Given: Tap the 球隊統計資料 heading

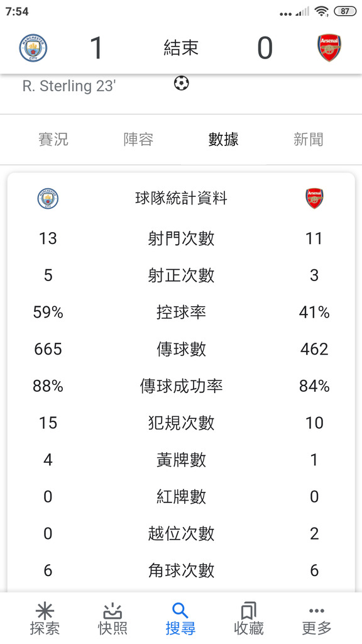Looking at the screenshot, I should pyautogui.click(x=181, y=198).
